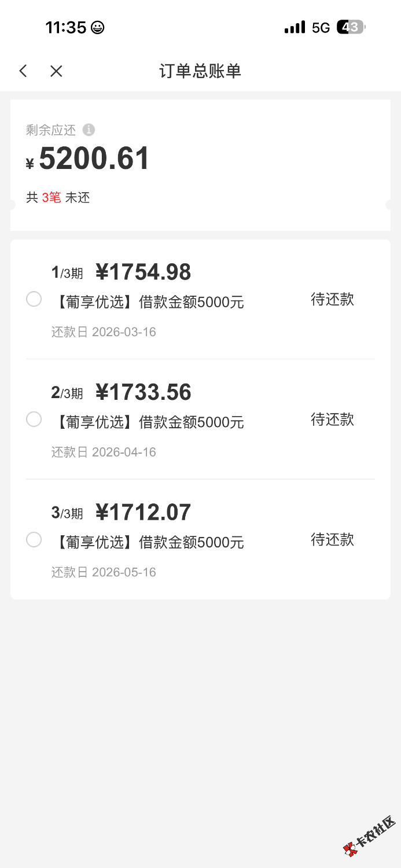Tap the 待还款 status of the ¥1754.98 installment
Viewport: 401px width, 868px height.
(332, 299)
